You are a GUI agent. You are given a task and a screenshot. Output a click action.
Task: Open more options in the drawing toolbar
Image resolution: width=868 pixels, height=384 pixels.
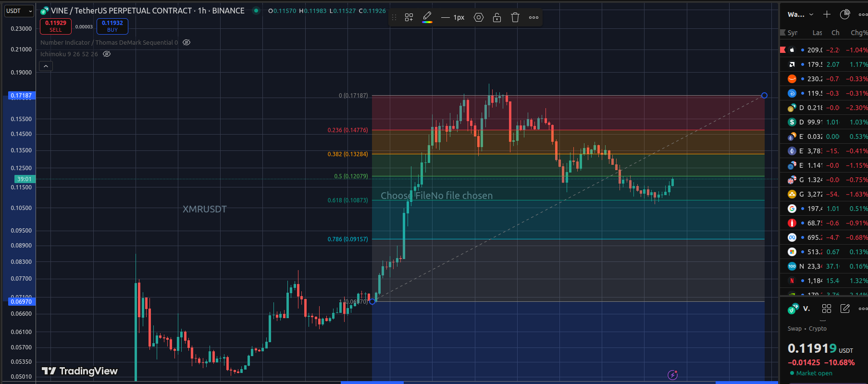tap(533, 17)
